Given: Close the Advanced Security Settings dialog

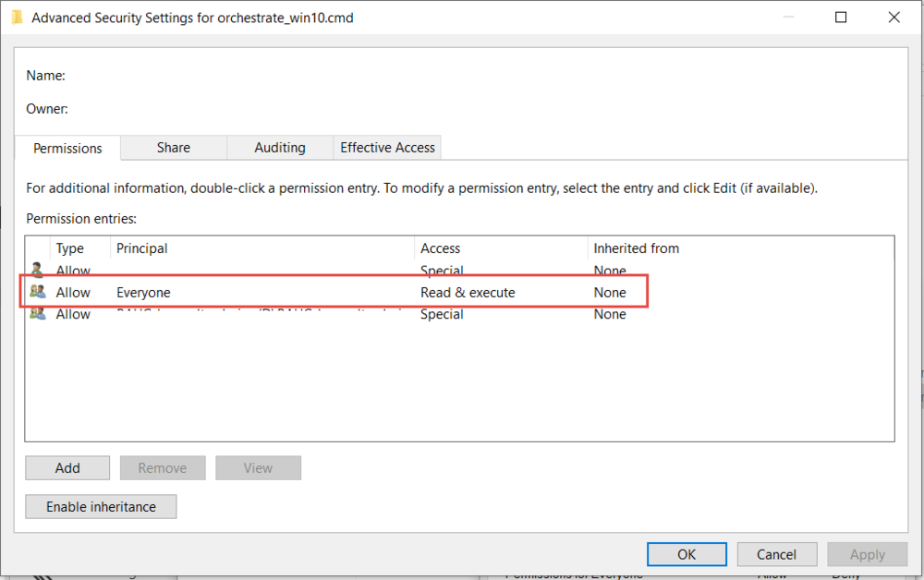Looking at the screenshot, I should 894,18.
